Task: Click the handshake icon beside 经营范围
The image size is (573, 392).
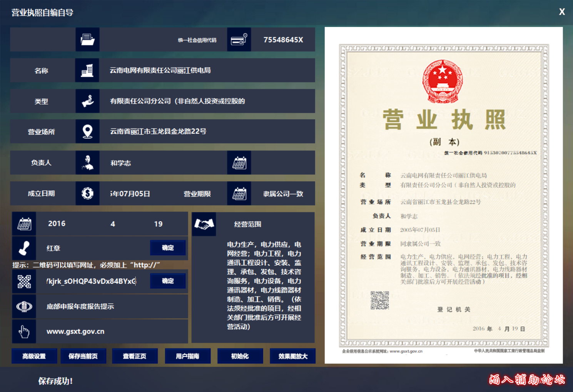Action: pyautogui.click(x=204, y=224)
